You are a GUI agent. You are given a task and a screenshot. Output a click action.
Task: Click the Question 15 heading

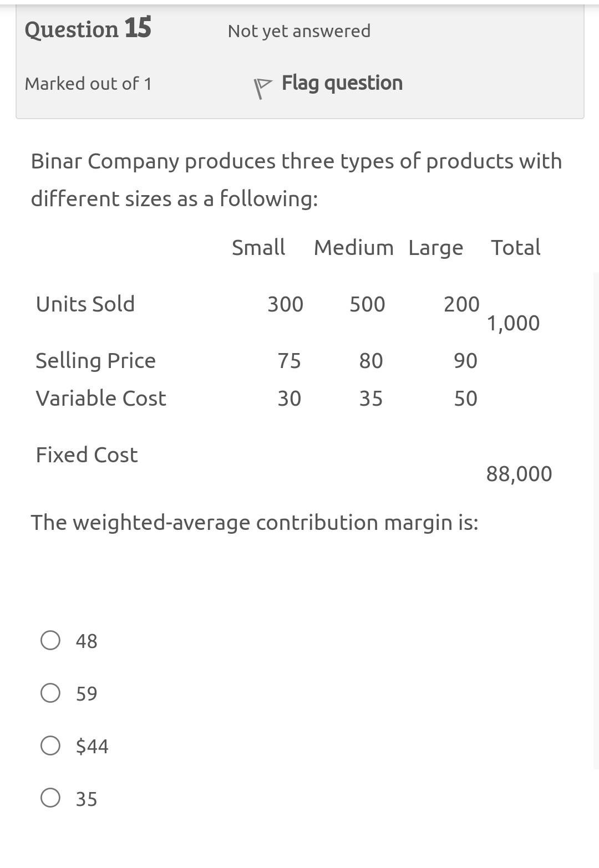tap(88, 29)
